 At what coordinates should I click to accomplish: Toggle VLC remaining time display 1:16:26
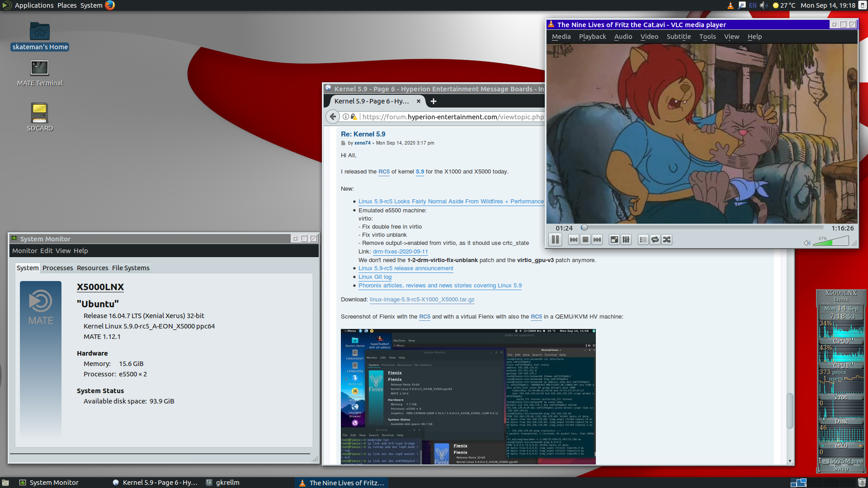pos(842,228)
